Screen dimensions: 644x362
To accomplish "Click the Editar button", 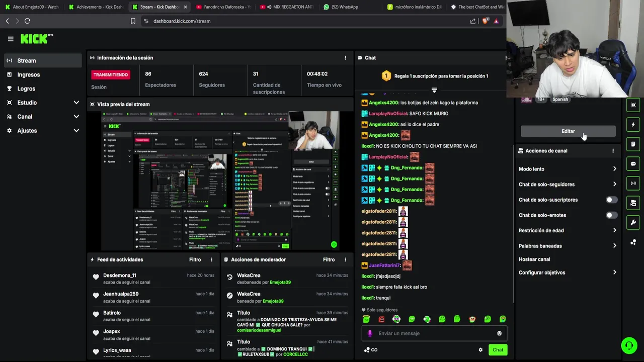I will coord(568,131).
